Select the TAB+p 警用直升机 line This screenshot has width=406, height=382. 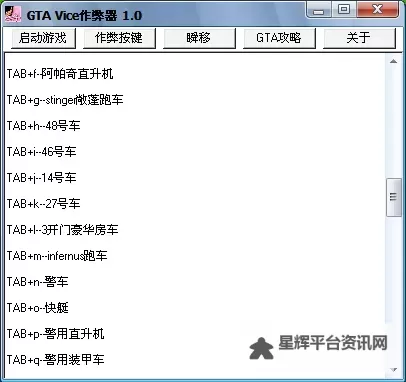(55, 334)
